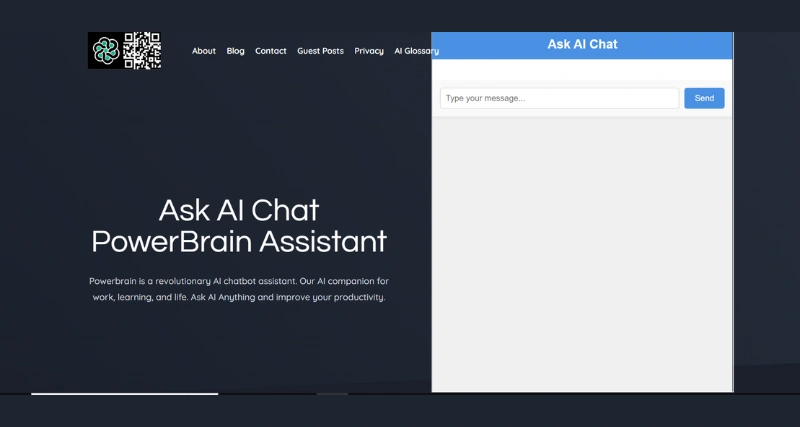Open the Privacy page

pos(369,51)
